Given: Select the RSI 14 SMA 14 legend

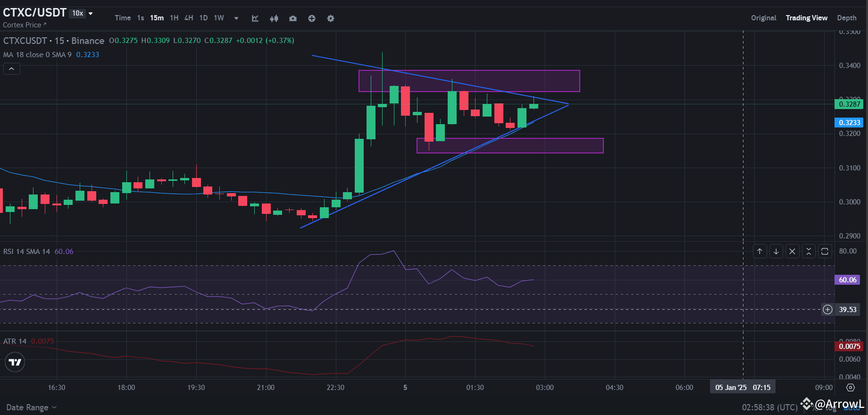Looking at the screenshot, I should click(x=26, y=252).
